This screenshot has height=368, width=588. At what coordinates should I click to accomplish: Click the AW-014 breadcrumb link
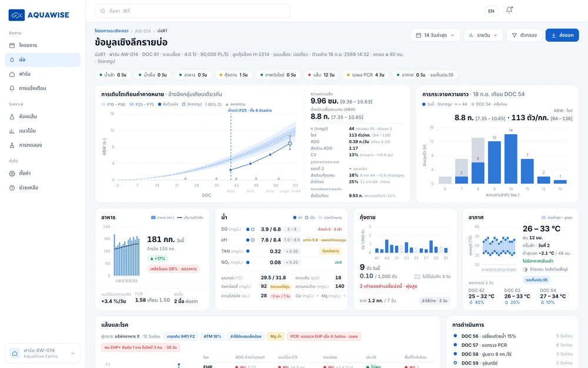point(142,31)
